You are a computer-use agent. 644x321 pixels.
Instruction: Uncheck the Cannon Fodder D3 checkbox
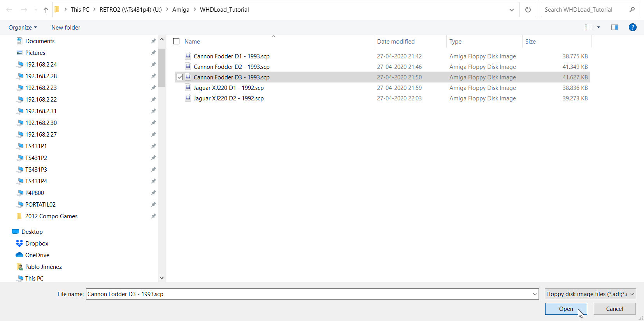180,77
